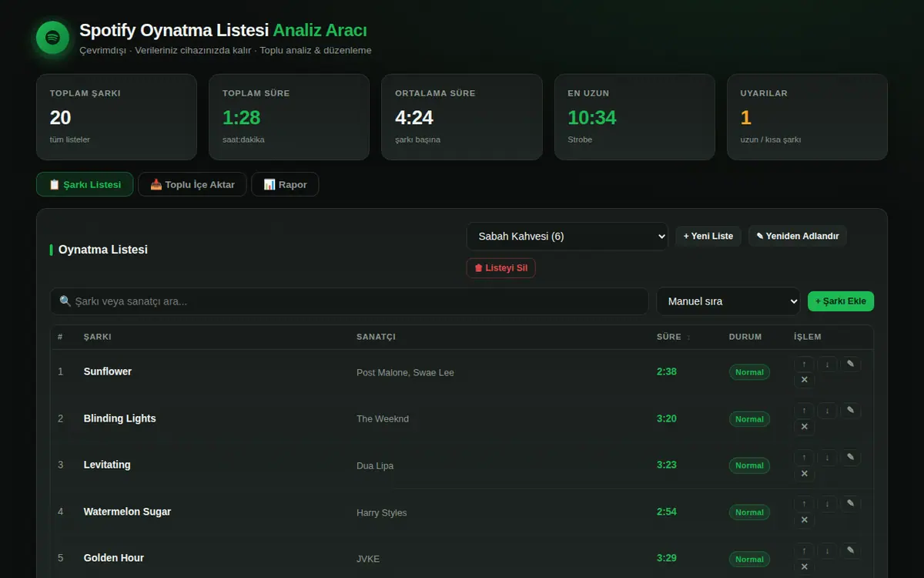Viewport: 924px width, 578px height.
Task: Create a playlist with + Yeni Liste
Action: coord(708,236)
